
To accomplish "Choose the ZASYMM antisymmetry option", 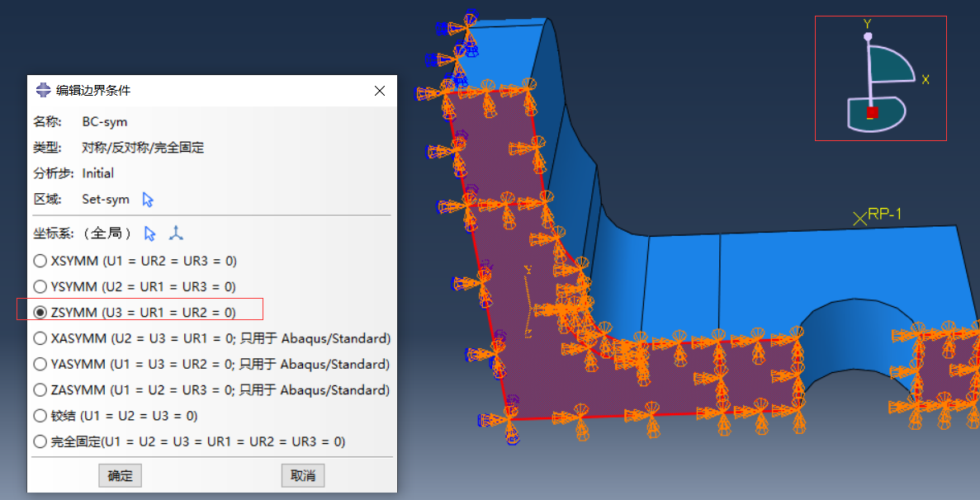I will 40,389.
